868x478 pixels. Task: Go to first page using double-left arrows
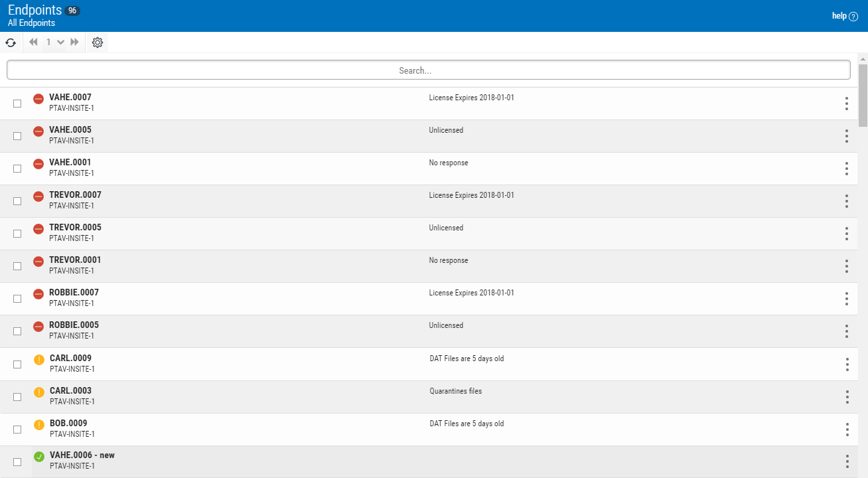33,42
